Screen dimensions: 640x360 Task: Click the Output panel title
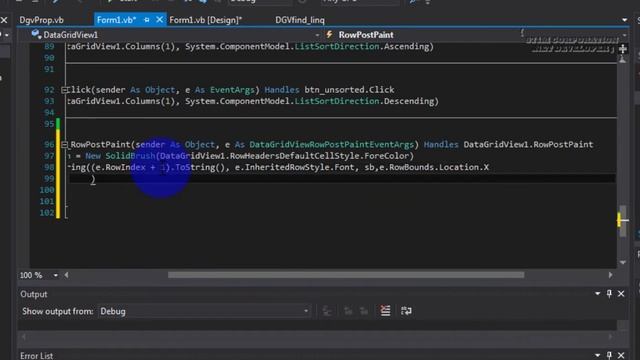[x=34, y=294]
